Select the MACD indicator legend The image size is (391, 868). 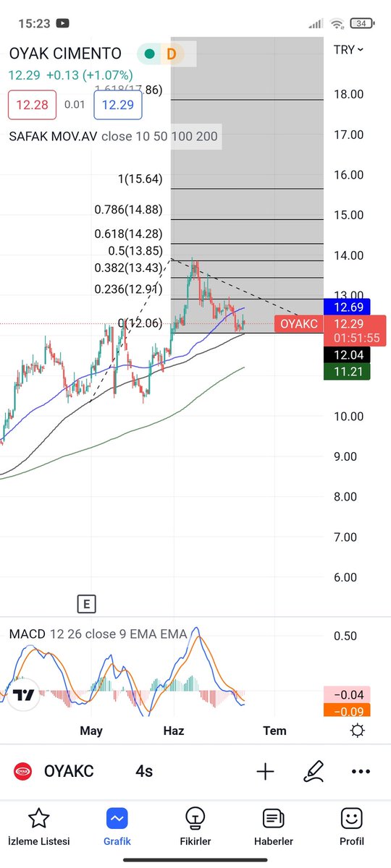coord(98,634)
